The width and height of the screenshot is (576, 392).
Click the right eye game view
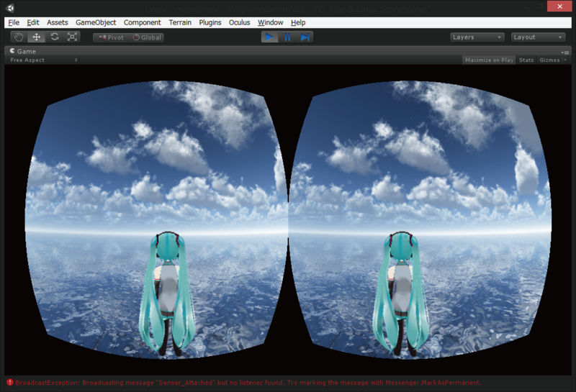(x=420, y=219)
